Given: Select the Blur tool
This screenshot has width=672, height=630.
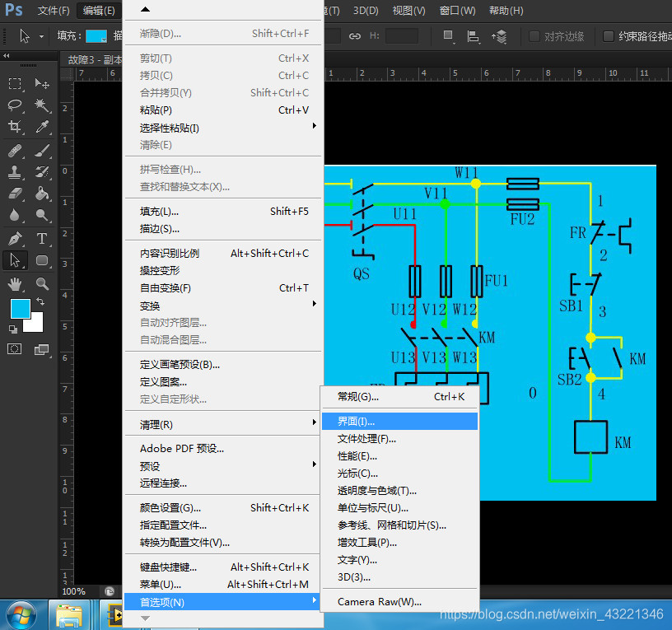Looking at the screenshot, I should tap(15, 215).
